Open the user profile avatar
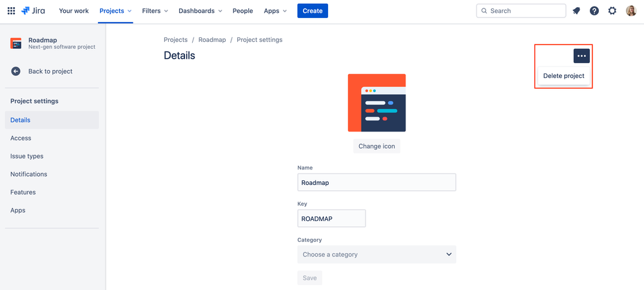Screen dimensions: 644x290 (631, 11)
